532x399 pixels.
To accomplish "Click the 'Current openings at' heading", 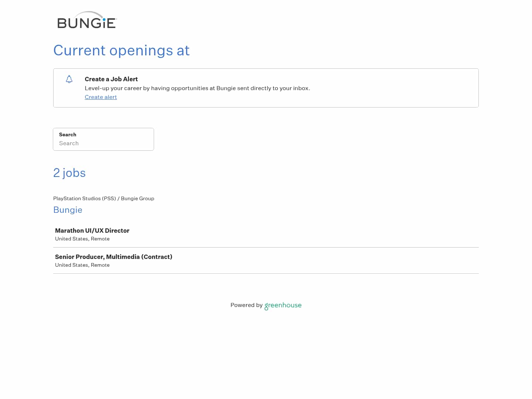I will point(121,50).
